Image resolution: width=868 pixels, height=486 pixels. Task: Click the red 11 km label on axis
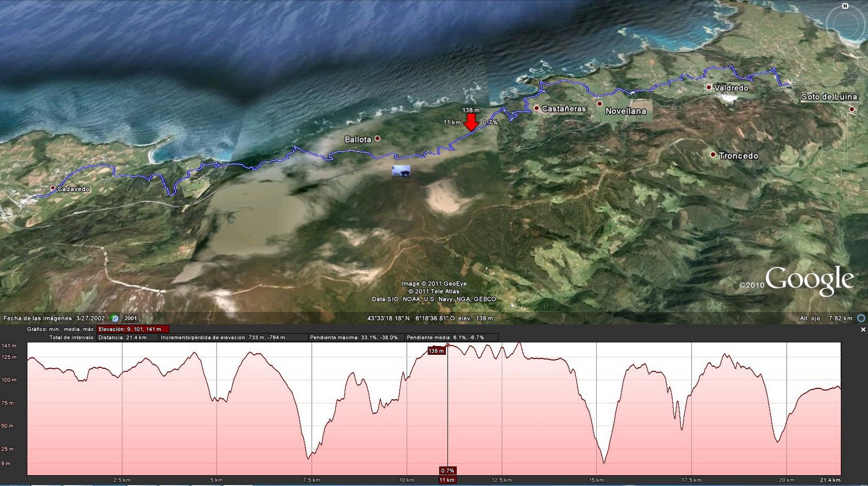(447, 480)
